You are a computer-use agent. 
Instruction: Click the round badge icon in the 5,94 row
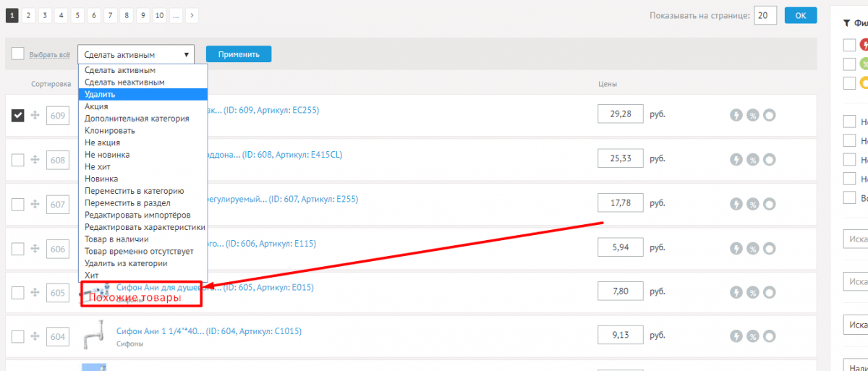770,248
